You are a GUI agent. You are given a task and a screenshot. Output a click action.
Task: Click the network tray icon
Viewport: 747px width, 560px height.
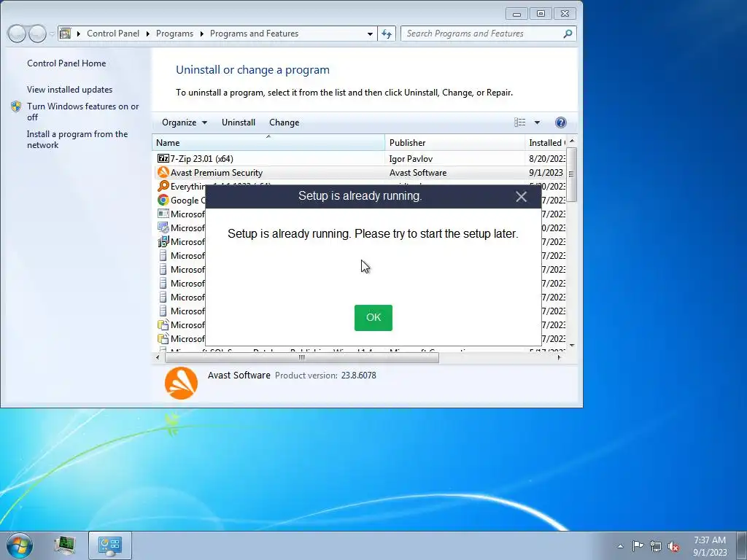pos(656,546)
